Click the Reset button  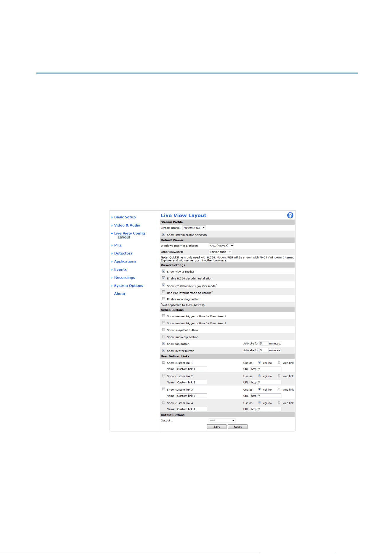coord(238,427)
